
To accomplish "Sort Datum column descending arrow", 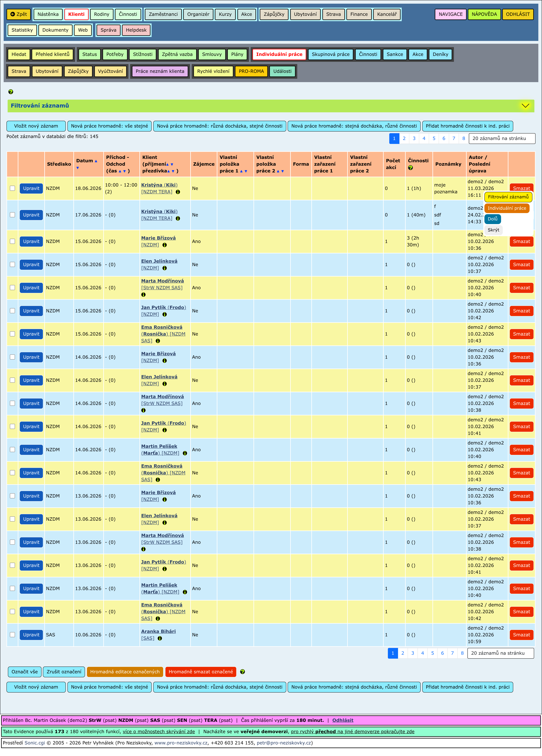I will coord(78,168).
